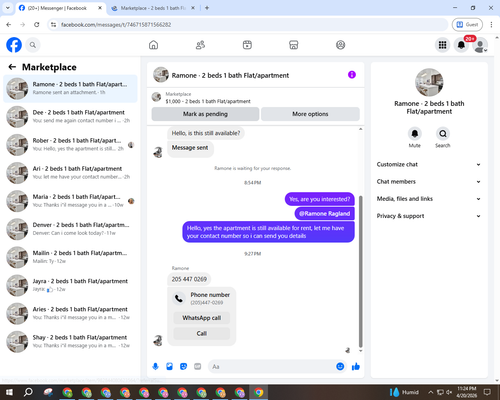
Task: Attach a photo or file icon
Action: (x=169, y=367)
